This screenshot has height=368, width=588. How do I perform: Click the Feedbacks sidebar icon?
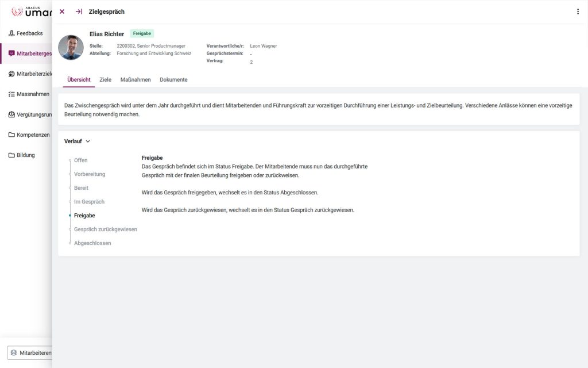[x=11, y=33]
